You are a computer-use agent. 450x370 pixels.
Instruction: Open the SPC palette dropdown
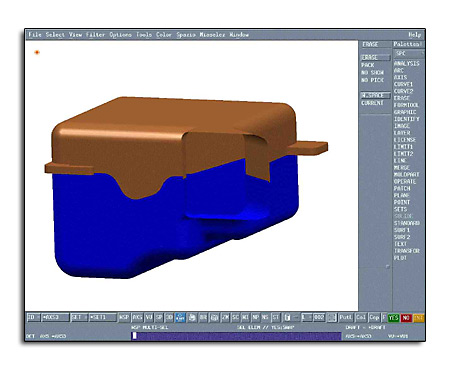pyautogui.click(x=409, y=53)
